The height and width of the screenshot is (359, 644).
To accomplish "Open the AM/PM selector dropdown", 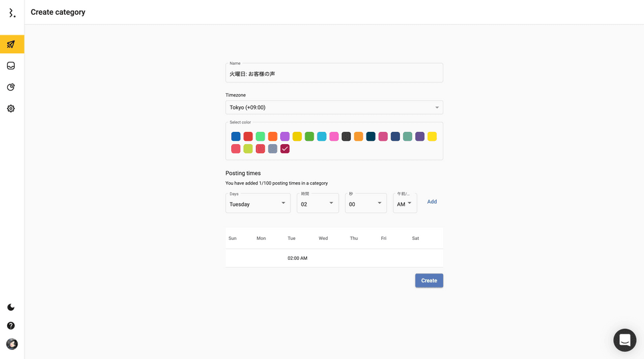I will click(x=405, y=204).
